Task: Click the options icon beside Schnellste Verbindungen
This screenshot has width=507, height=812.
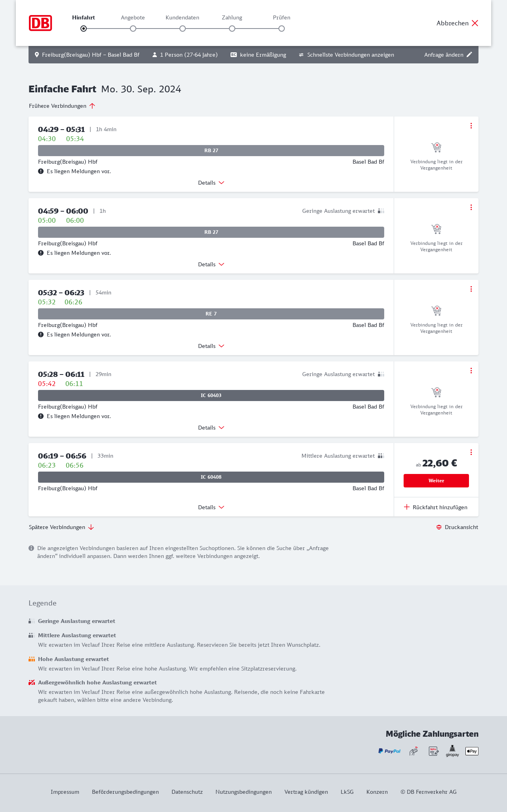Action: point(301,55)
